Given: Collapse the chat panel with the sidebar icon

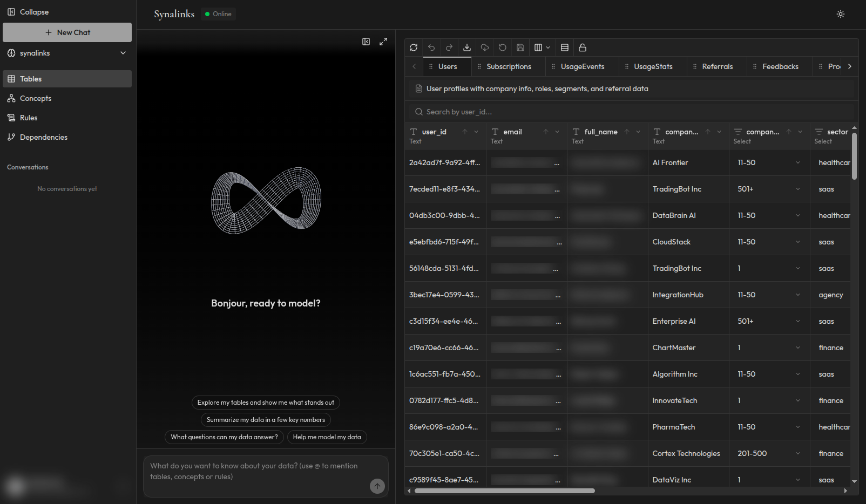Looking at the screenshot, I should pyautogui.click(x=366, y=41).
